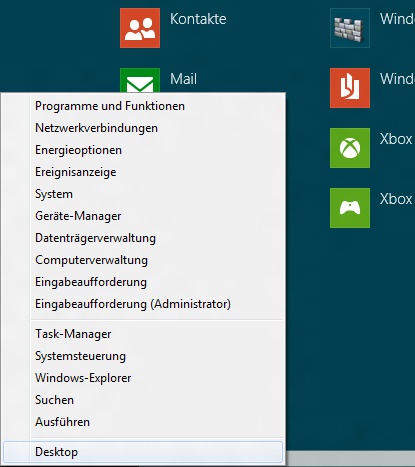Image resolution: width=415 pixels, height=467 pixels.
Task: Start Windows-Explorer from the menu
Action: click(x=143, y=378)
